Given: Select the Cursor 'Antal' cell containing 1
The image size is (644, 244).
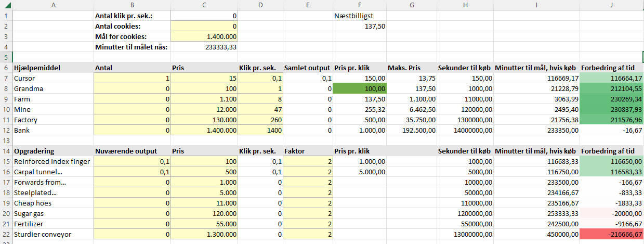Looking at the screenshot, I should (x=132, y=78).
